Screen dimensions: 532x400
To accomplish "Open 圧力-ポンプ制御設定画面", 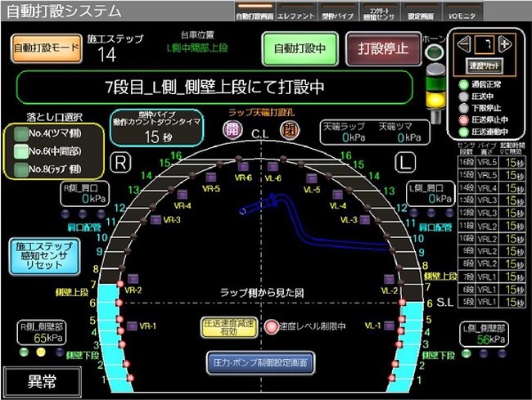I will coord(260,363).
